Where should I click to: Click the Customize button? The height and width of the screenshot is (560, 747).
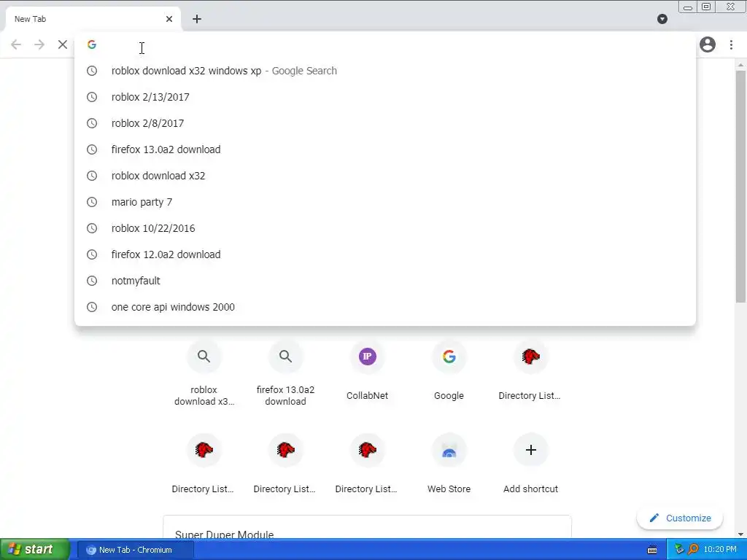(x=680, y=518)
